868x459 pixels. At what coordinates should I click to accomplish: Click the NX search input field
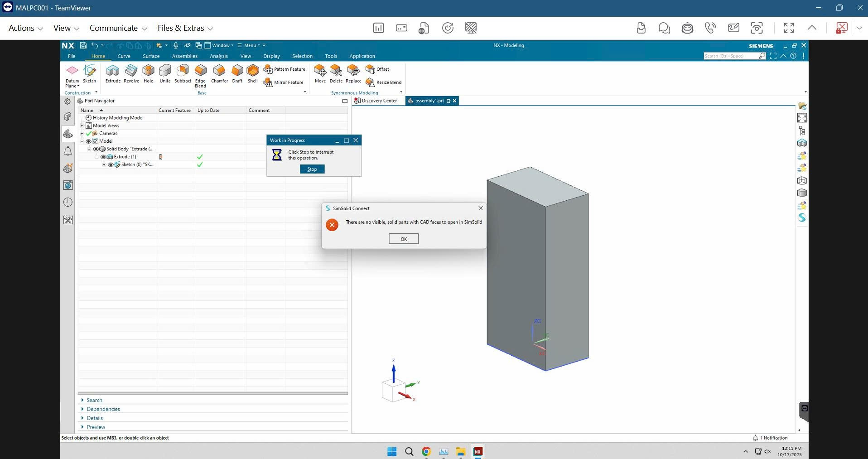click(x=730, y=56)
